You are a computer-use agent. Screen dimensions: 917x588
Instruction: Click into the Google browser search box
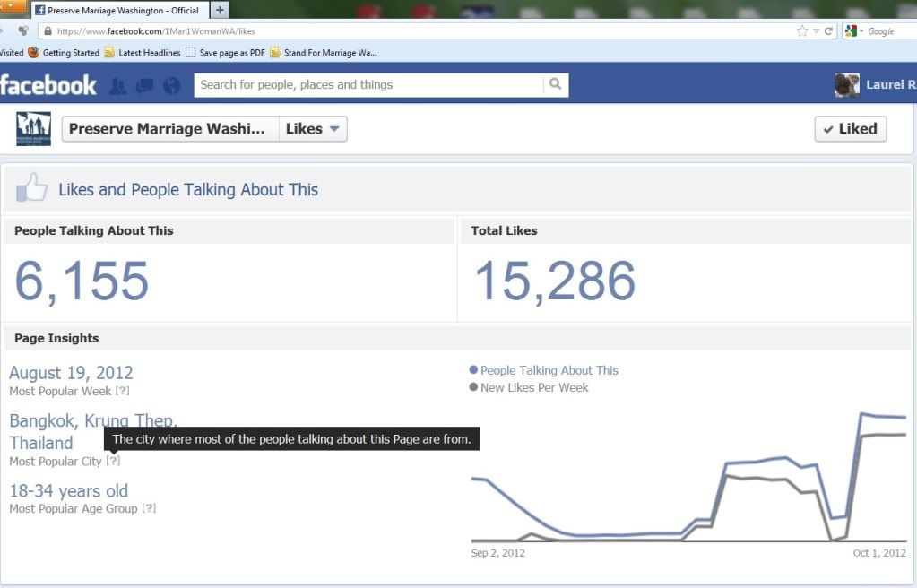point(891,31)
